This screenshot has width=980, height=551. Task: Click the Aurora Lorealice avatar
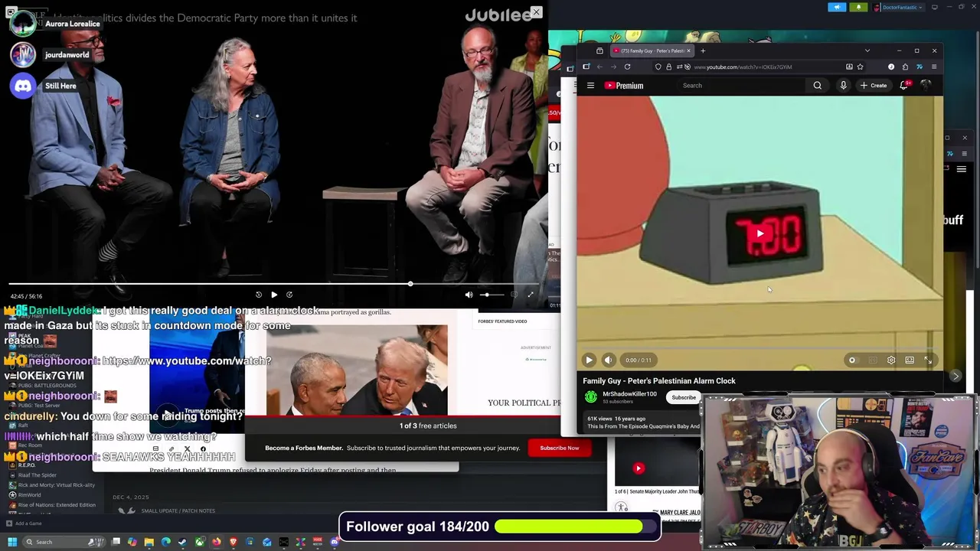click(x=23, y=23)
